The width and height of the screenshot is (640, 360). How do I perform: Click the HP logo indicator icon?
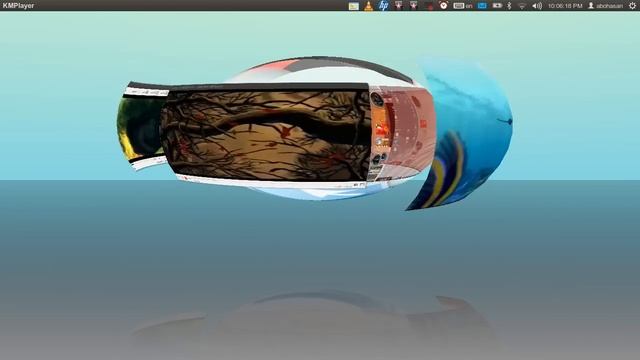383,6
